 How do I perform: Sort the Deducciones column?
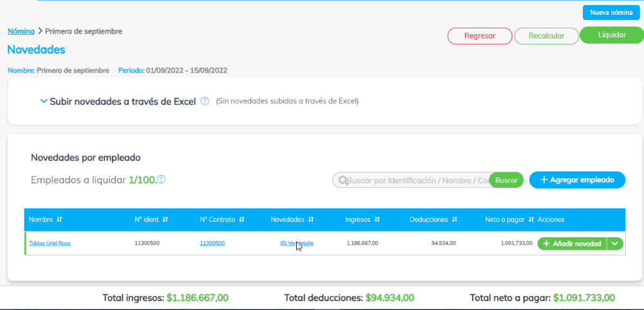(x=454, y=219)
